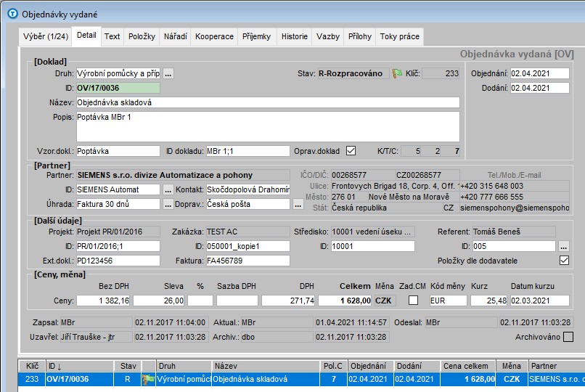Open the Referent ID lookup button
This screenshot has height=392, width=585.
564,246
